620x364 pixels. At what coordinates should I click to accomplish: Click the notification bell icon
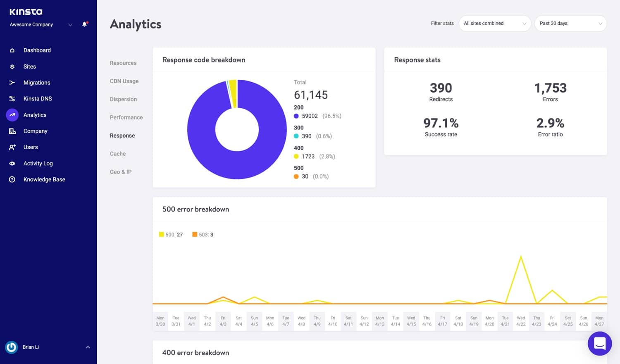click(x=85, y=24)
